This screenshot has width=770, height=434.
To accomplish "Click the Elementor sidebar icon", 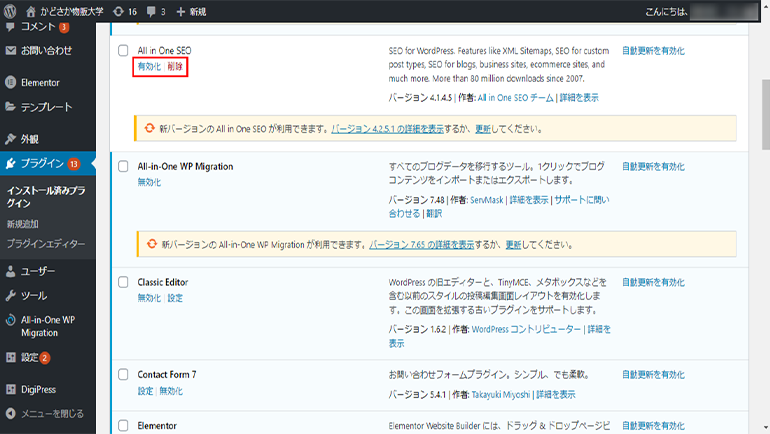I will coord(10,82).
